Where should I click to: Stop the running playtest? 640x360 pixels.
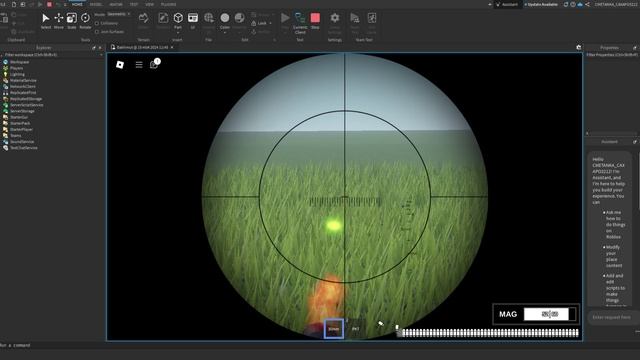(x=315, y=21)
